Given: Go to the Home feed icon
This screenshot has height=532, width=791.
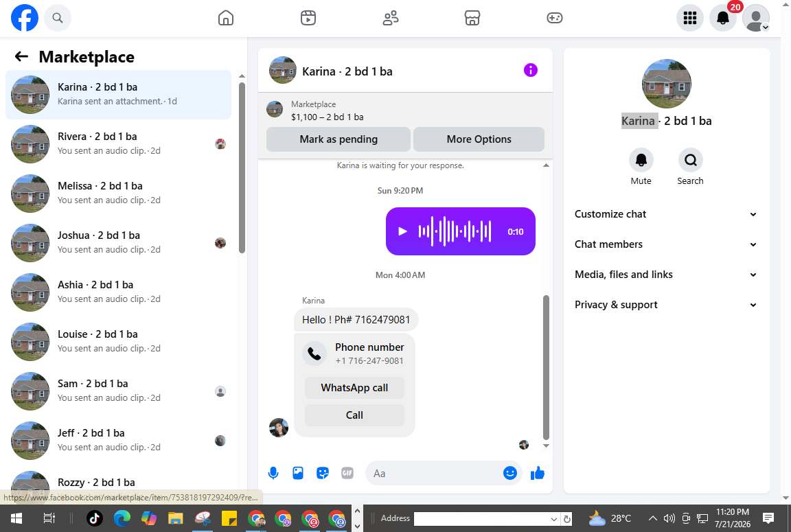Looking at the screenshot, I should 225,18.
